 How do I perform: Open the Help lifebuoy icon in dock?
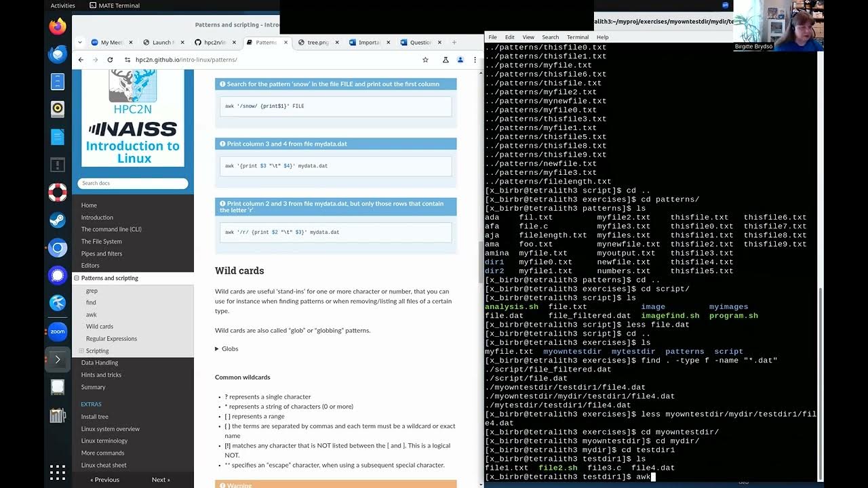[x=58, y=192]
